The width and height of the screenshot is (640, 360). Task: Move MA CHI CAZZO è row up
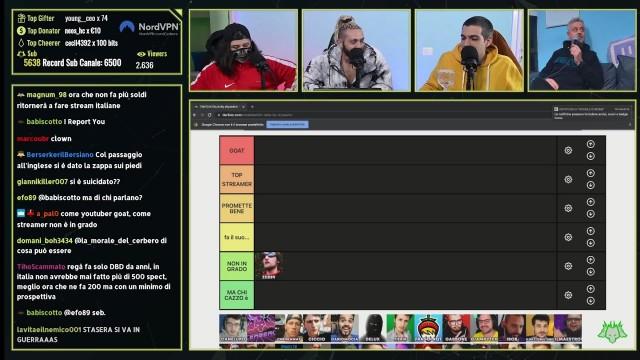(591, 289)
